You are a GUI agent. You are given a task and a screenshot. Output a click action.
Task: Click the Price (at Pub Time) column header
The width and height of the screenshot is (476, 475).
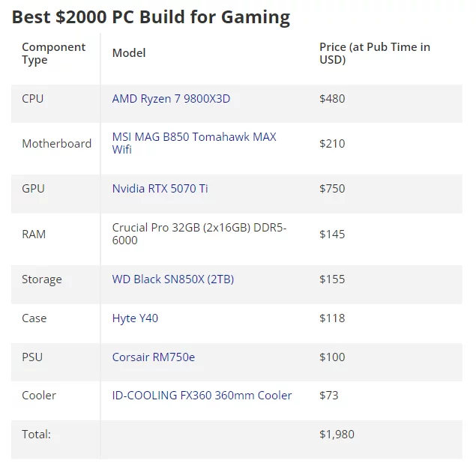(374, 53)
